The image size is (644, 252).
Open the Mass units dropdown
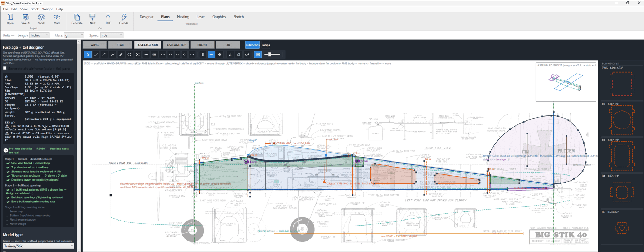point(74,35)
